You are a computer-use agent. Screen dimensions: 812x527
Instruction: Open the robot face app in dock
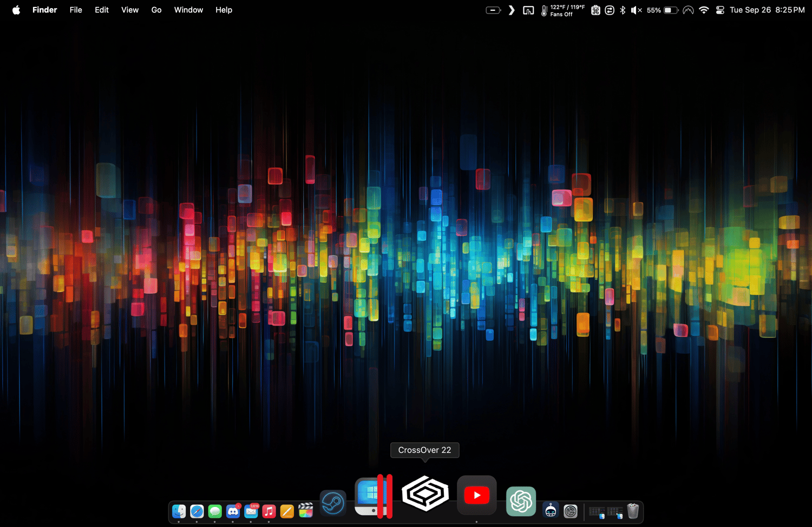pyautogui.click(x=551, y=511)
